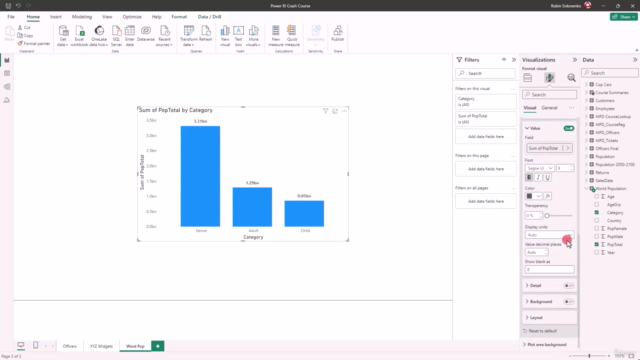The height and width of the screenshot is (360, 640).
Task: Open the value color swatch picker
Action: tap(533, 196)
